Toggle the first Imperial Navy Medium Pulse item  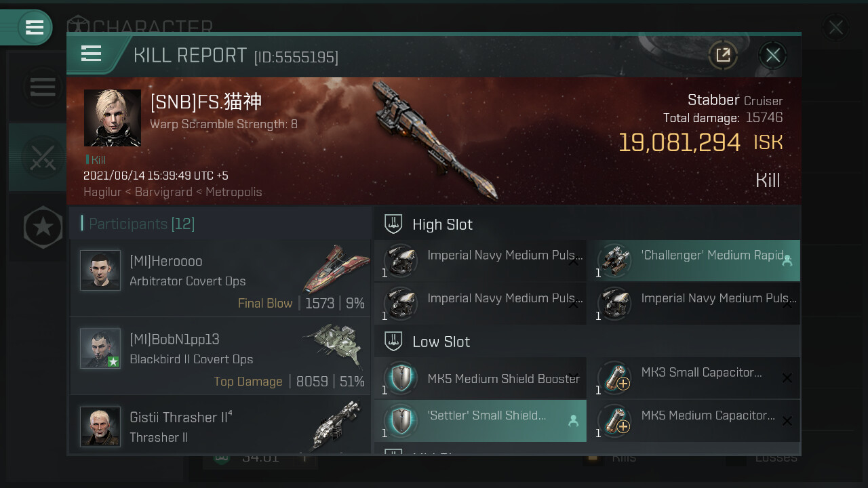coord(480,261)
